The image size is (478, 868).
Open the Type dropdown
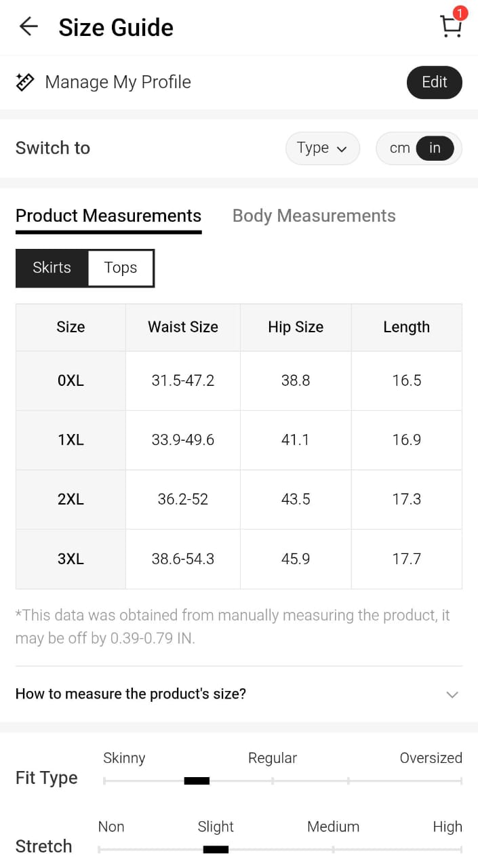(x=322, y=148)
